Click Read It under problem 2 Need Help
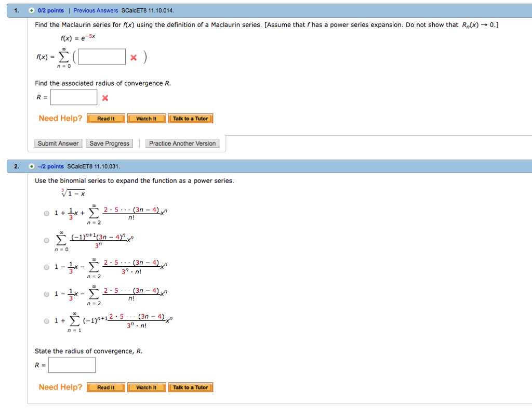 105,387
